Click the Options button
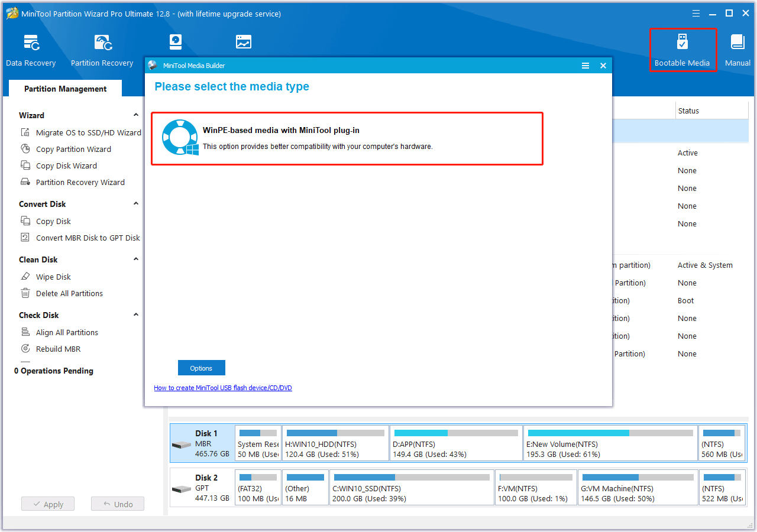The width and height of the screenshot is (757, 532). pyautogui.click(x=201, y=368)
